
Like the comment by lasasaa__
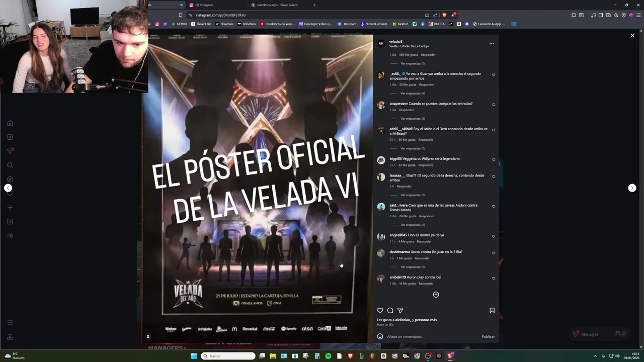[494, 176]
